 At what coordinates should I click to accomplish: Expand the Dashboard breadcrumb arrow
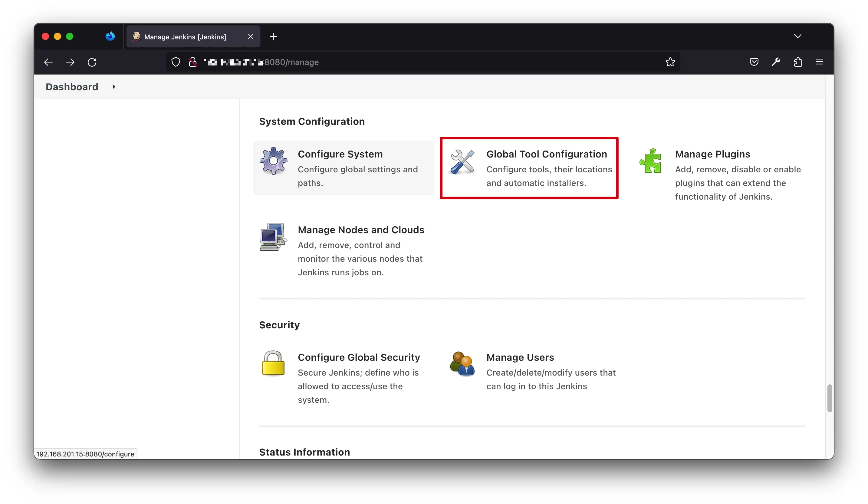pos(114,87)
